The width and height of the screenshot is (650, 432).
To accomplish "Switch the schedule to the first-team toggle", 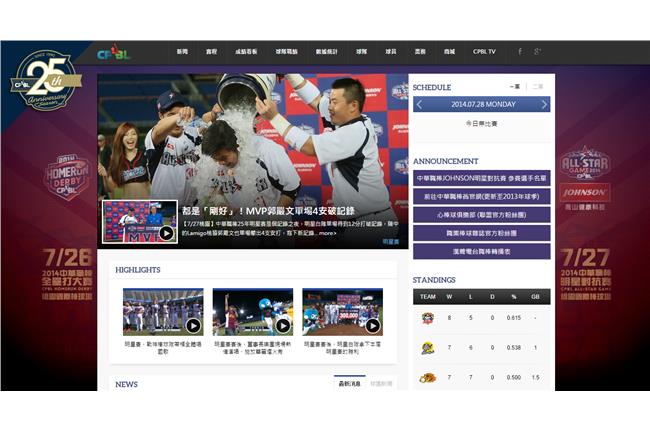I will [x=515, y=87].
